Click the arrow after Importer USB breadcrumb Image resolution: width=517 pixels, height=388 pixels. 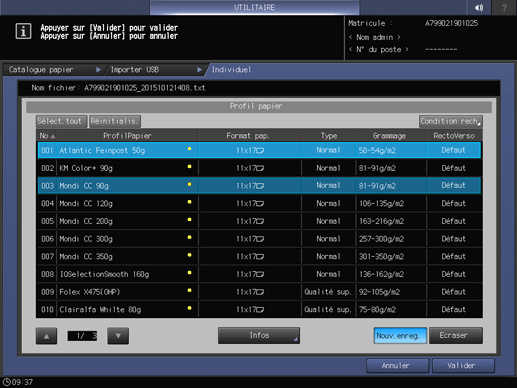[x=199, y=70]
